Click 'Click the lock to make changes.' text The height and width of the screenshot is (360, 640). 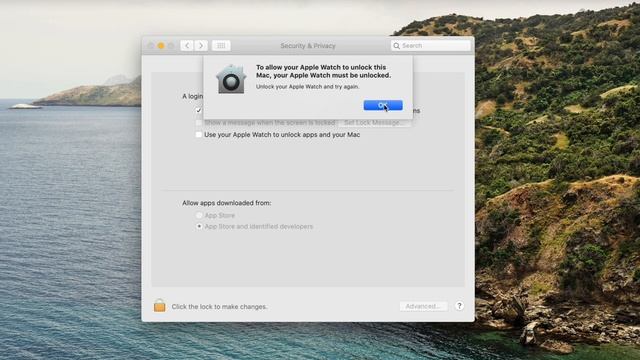220,307
